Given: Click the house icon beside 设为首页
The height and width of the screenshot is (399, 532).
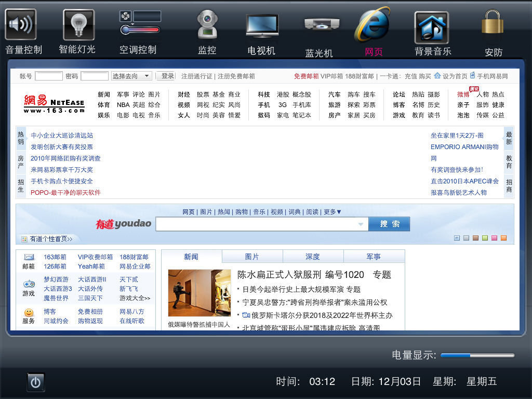Looking at the screenshot, I should (437, 75).
